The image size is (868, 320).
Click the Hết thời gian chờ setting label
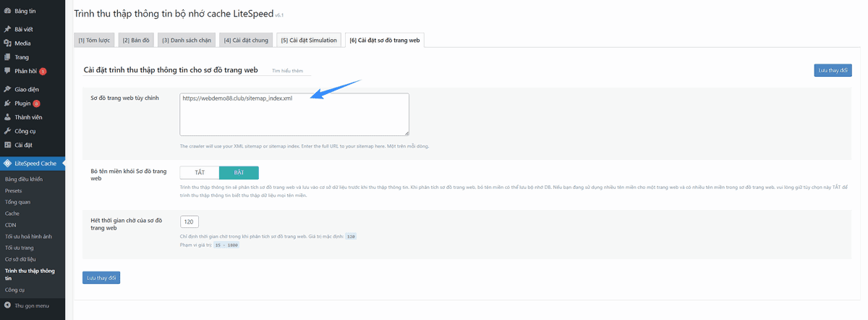click(126, 224)
